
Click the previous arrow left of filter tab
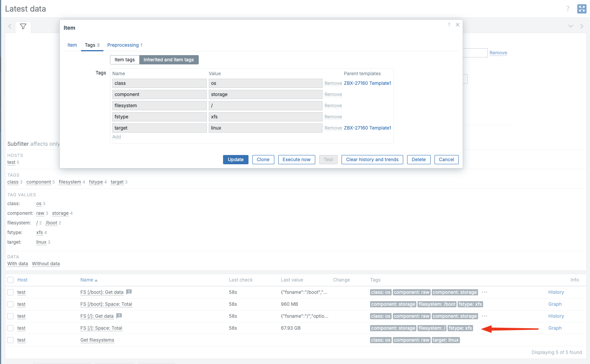point(10,27)
